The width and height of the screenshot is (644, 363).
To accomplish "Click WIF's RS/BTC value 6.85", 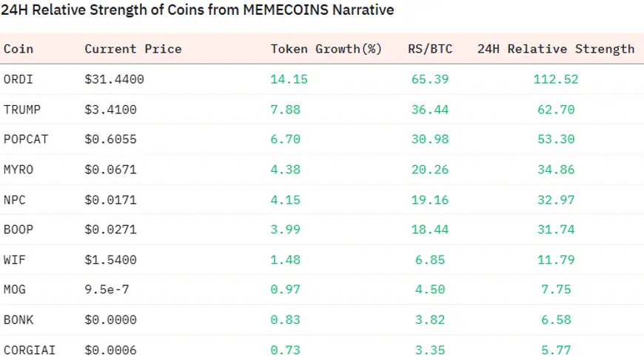I will coord(430,260).
